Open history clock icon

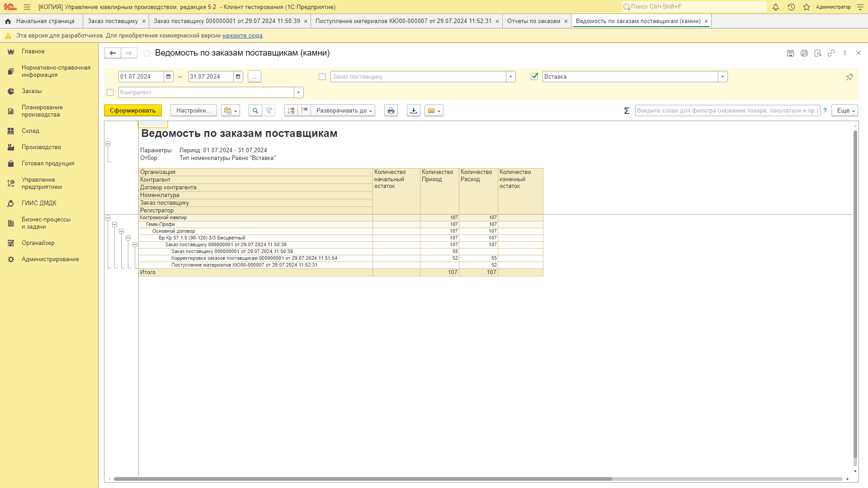[791, 7]
